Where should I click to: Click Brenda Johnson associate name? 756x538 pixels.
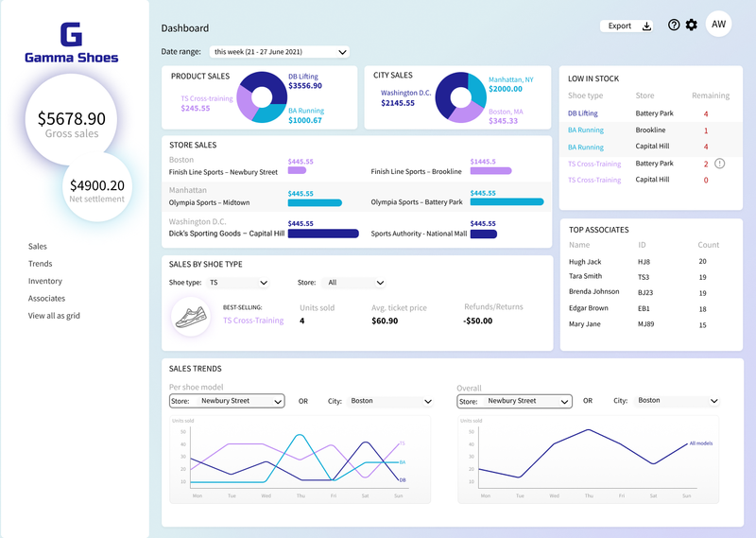[594, 291]
